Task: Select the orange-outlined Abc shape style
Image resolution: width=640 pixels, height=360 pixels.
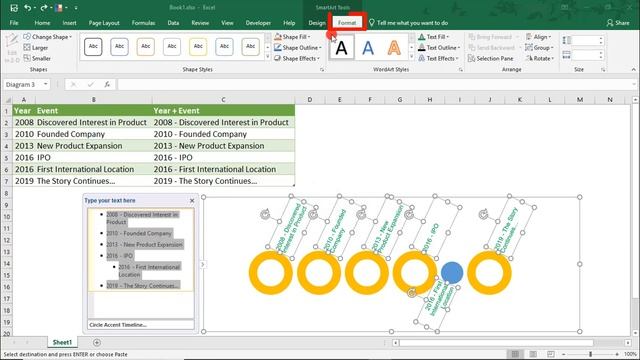Action: click(146, 47)
